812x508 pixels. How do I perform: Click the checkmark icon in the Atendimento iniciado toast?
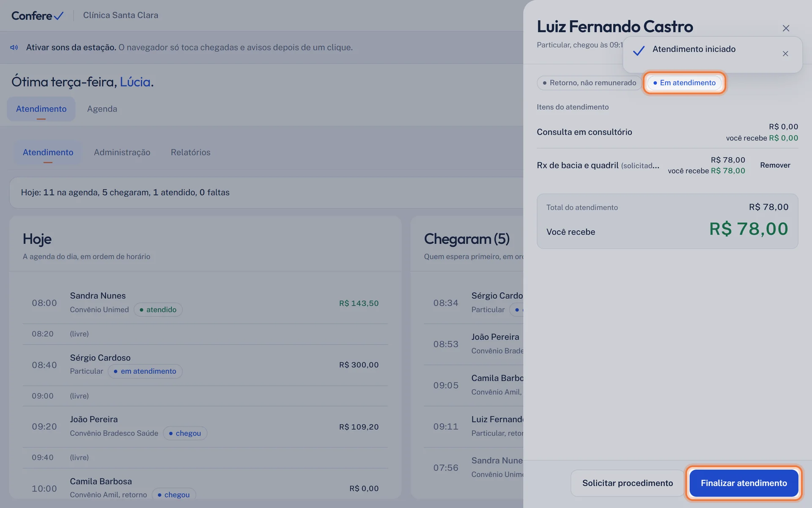[639, 50]
